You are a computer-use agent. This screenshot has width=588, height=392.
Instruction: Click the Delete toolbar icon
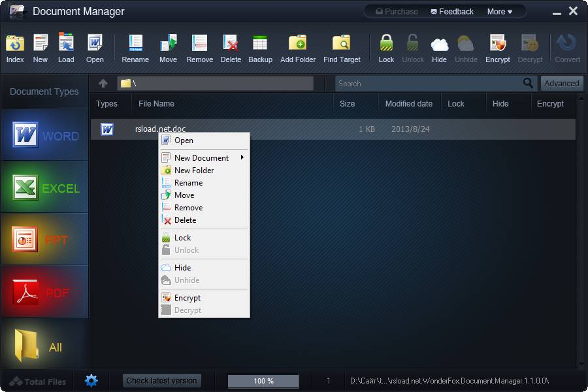[230, 42]
